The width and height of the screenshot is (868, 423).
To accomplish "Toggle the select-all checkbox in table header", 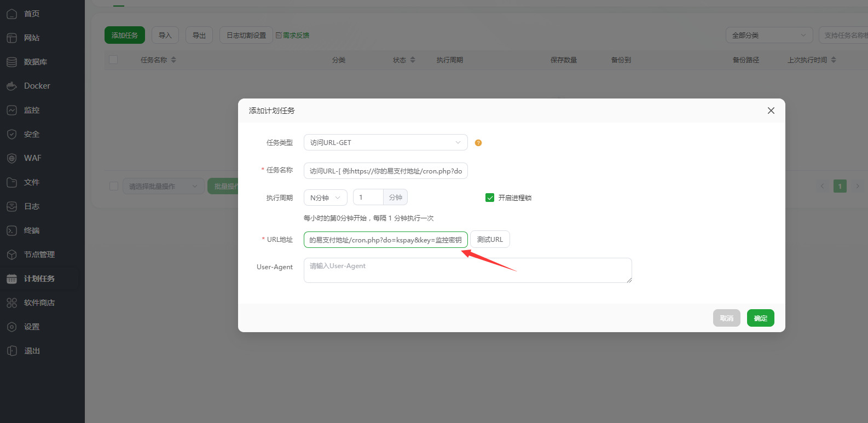I will click(113, 60).
